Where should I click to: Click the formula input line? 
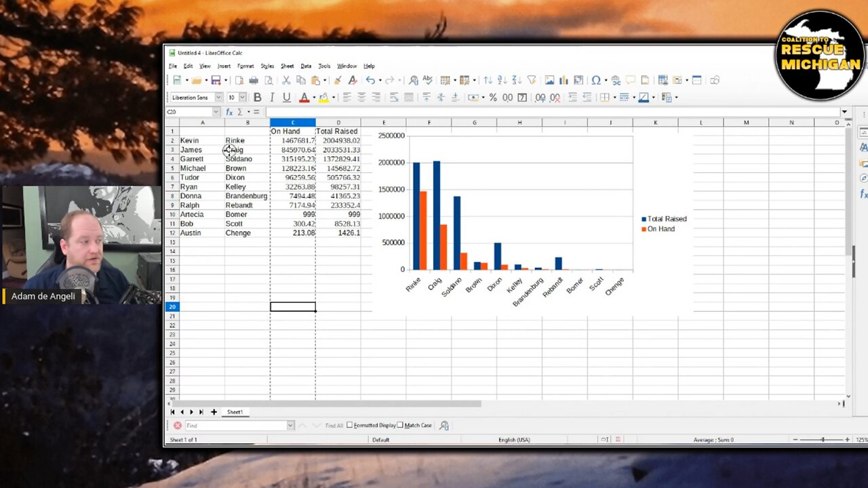pyautogui.click(x=553, y=112)
